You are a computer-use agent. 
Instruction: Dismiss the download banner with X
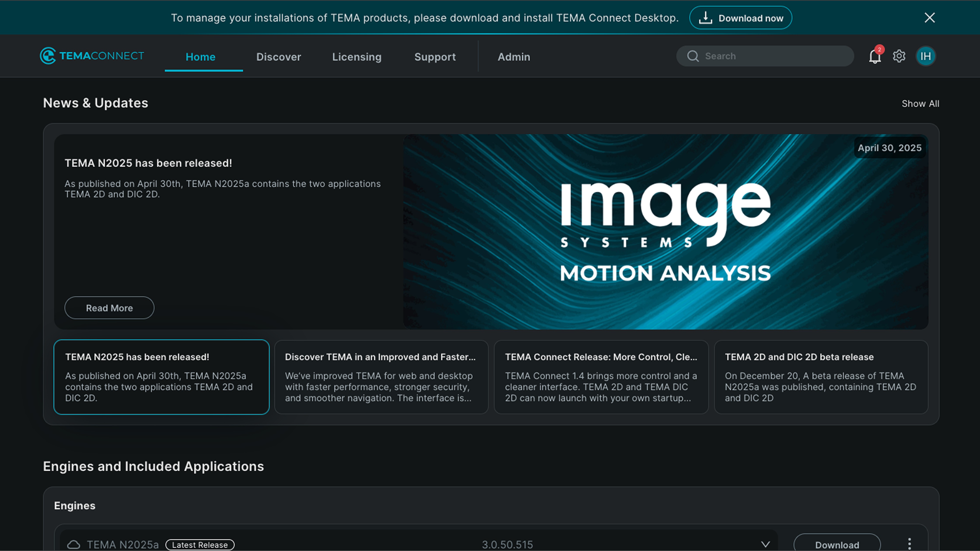(x=929, y=17)
